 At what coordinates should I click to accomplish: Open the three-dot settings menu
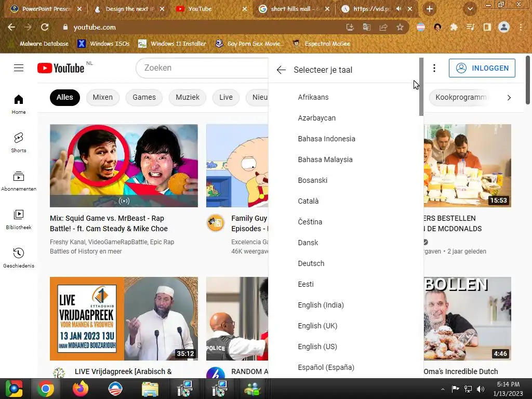434,68
